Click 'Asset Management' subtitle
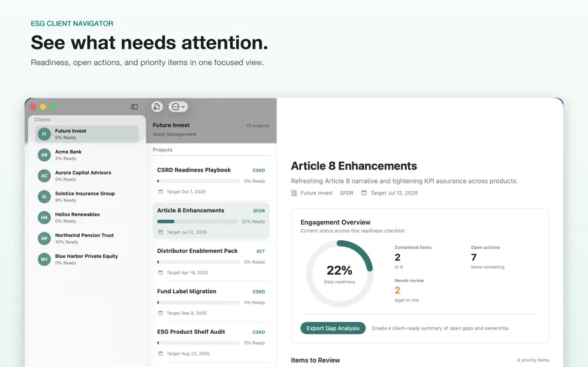Image resolution: width=588 pixels, height=367 pixels. [x=174, y=134]
